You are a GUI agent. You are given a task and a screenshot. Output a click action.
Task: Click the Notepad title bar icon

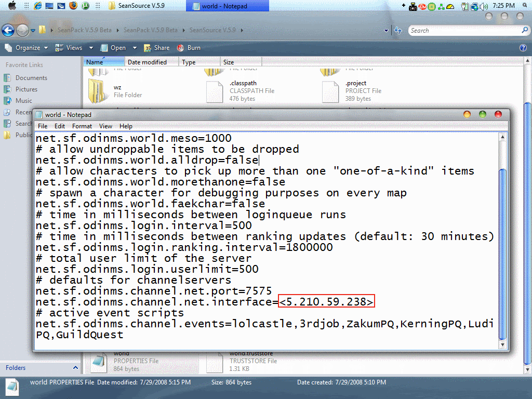pos(39,115)
